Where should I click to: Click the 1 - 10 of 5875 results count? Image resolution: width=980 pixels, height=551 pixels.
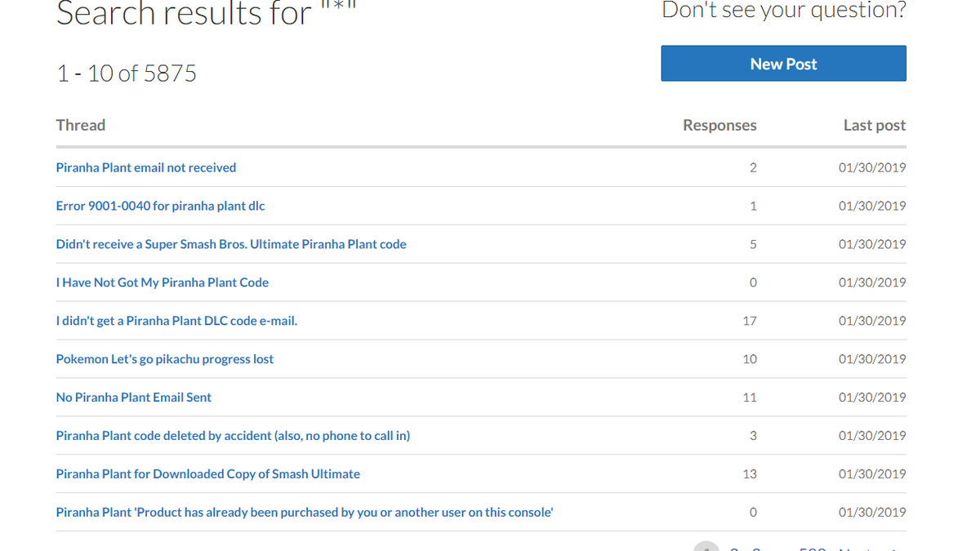127,73
